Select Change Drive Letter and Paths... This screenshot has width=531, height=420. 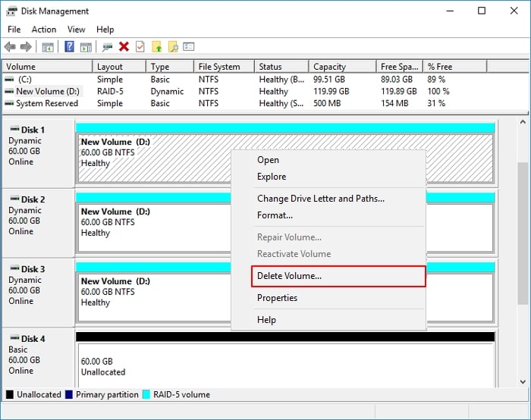click(320, 199)
